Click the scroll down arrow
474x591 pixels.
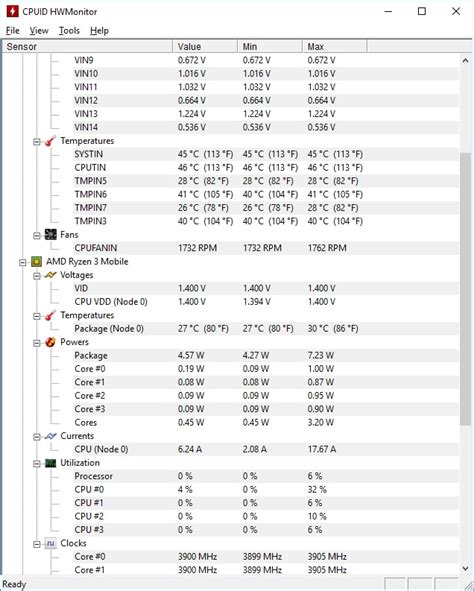(465, 568)
